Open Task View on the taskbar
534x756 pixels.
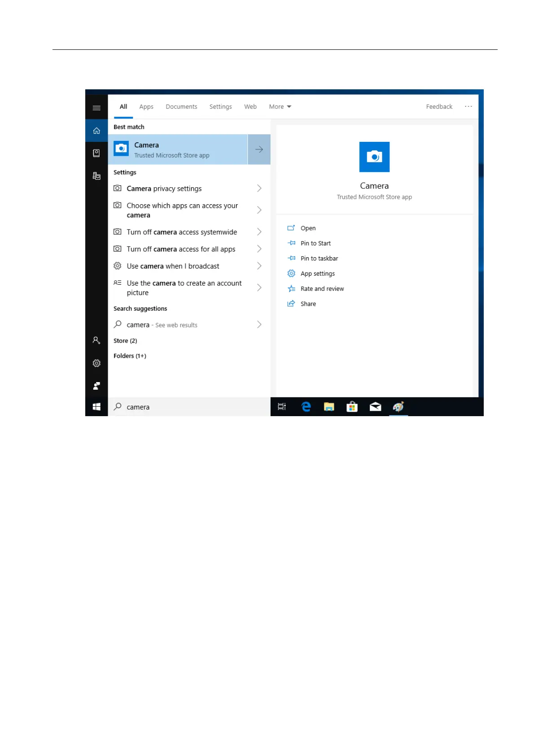point(282,407)
